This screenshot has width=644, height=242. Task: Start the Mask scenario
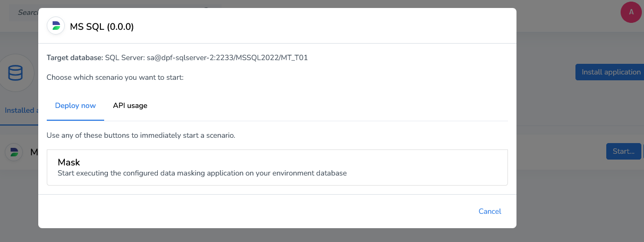(x=277, y=167)
